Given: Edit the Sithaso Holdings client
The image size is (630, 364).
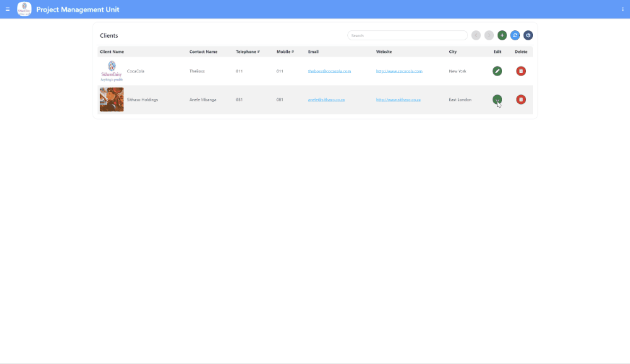Looking at the screenshot, I should pyautogui.click(x=498, y=100).
